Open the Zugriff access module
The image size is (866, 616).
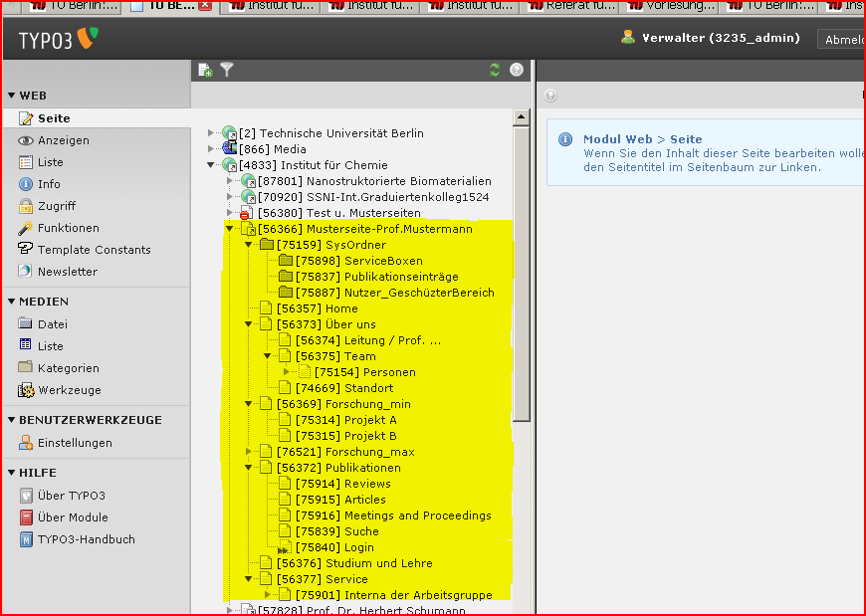(56, 206)
